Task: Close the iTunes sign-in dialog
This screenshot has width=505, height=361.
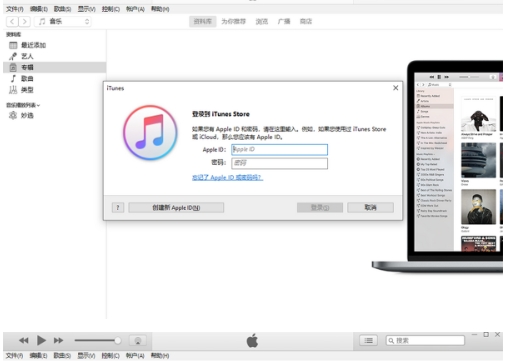Action: tap(396, 88)
